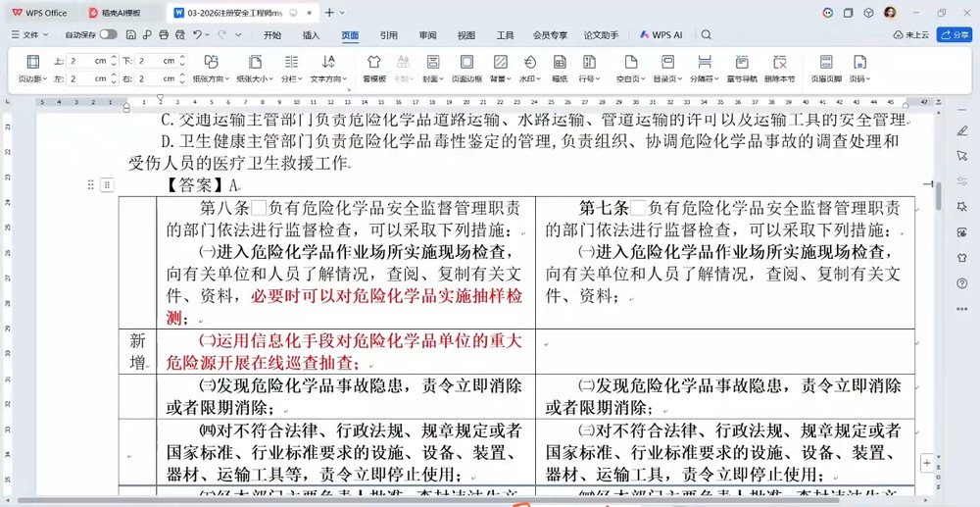This screenshot has height=507, width=980.
Task: Click the colorful AI assistant icon in title bar
Action: (827, 13)
